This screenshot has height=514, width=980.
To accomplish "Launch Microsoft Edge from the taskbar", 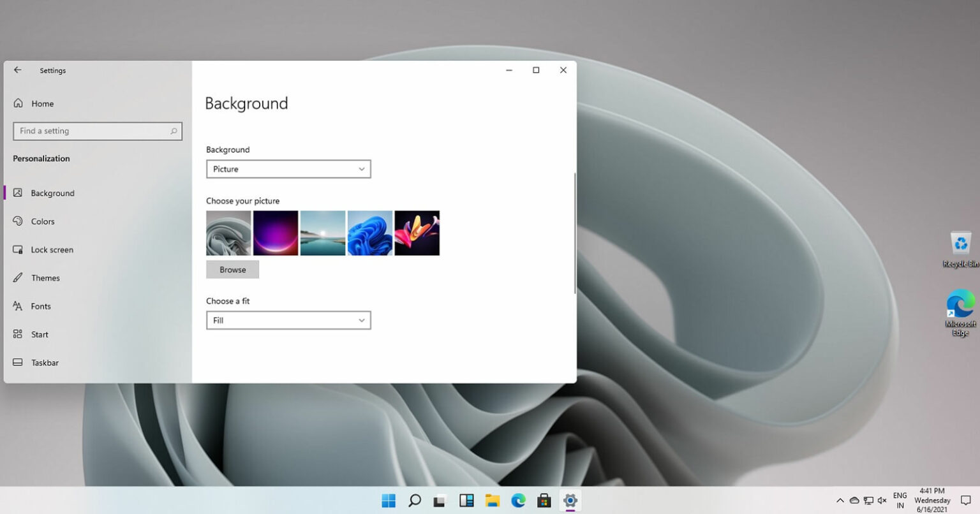I will tap(517, 501).
